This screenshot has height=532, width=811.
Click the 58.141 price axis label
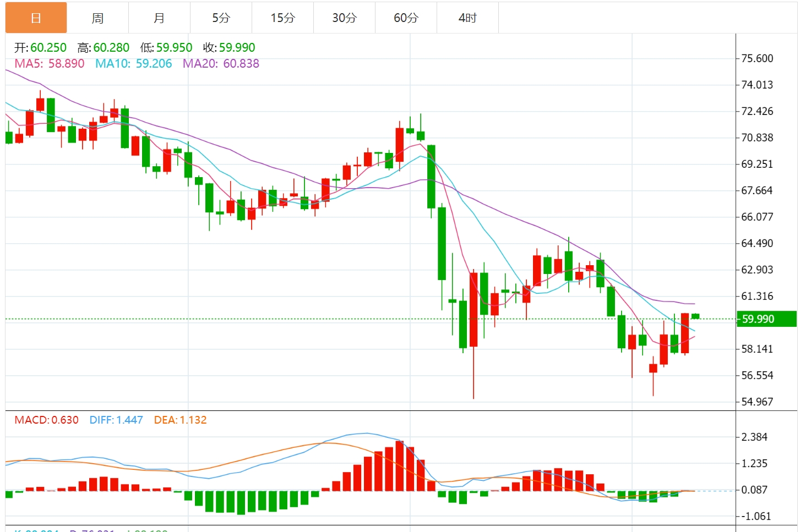pos(757,349)
